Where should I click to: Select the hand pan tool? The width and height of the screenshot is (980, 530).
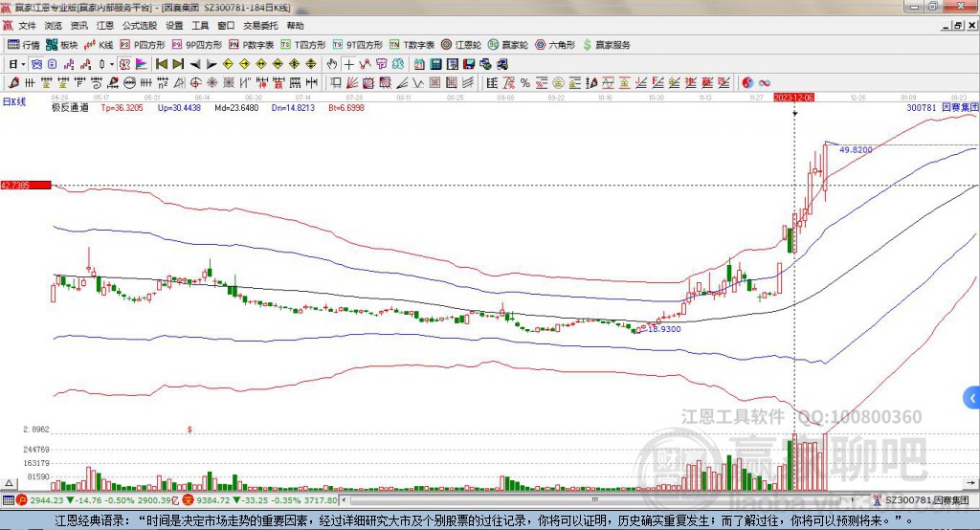[332, 64]
